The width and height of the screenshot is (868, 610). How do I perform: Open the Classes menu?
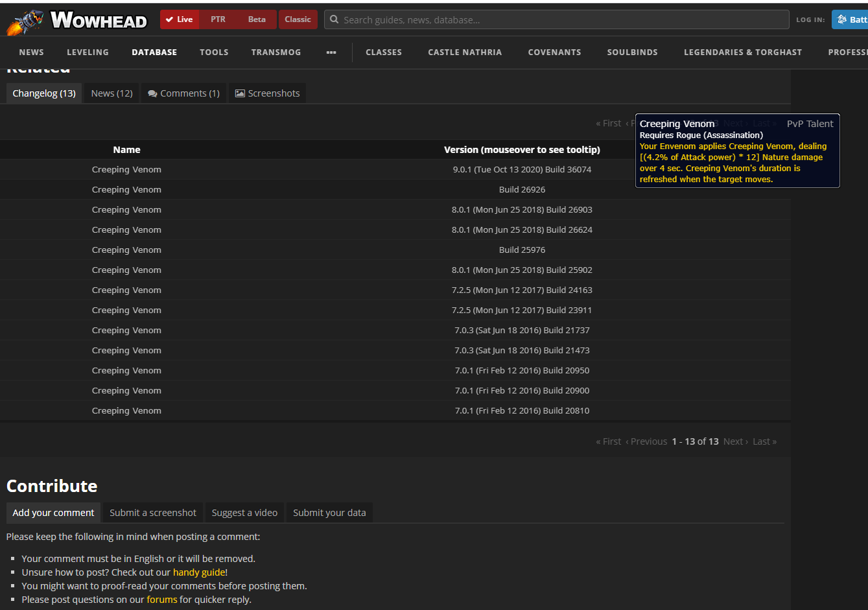(384, 53)
